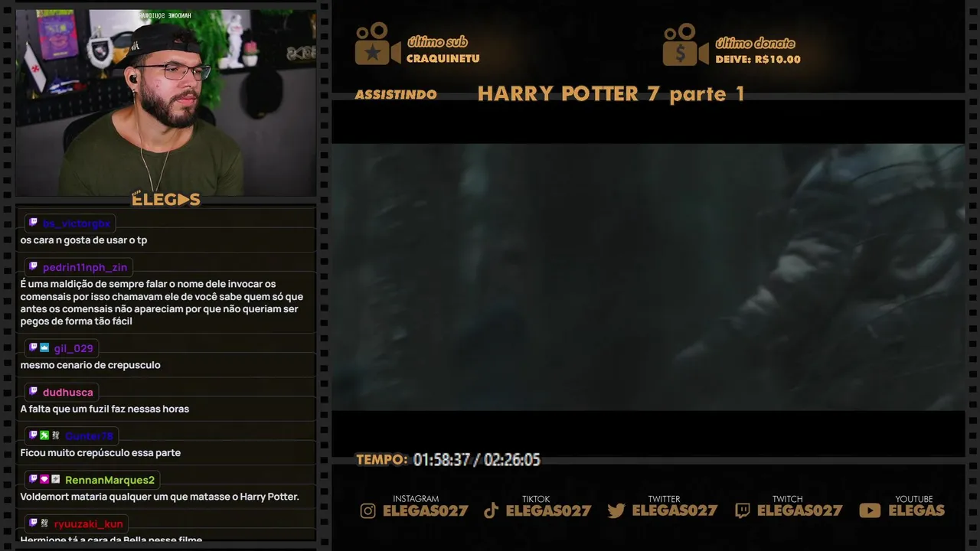Click the último donate heading
The width and height of the screenshot is (980, 551).
click(755, 43)
